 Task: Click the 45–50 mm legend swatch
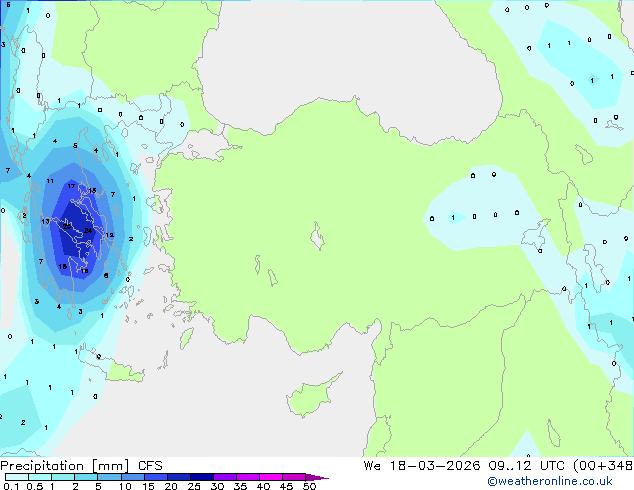pos(294,477)
